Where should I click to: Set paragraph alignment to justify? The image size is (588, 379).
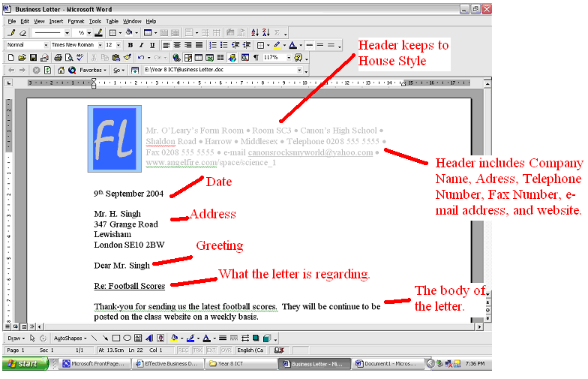pos(199,45)
